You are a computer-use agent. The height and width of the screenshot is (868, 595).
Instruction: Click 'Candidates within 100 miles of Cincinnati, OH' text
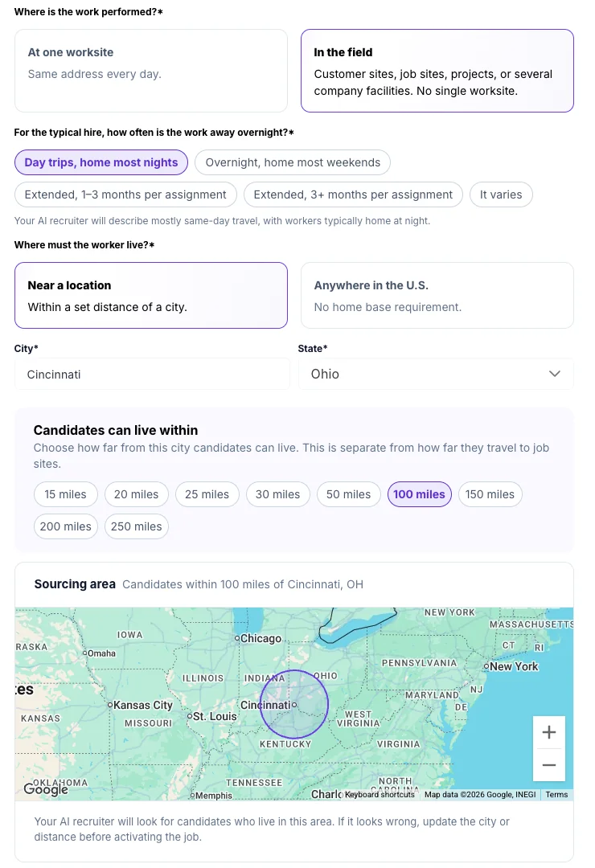(243, 584)
